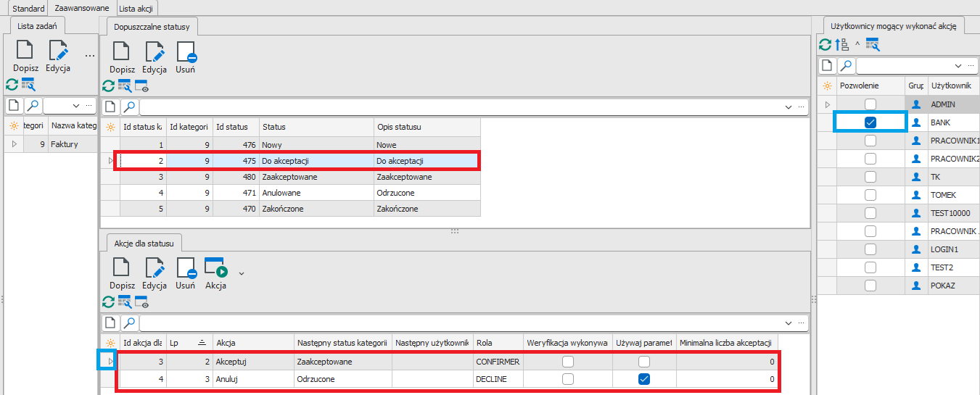Switch to the Lista akcji tab

136,8
